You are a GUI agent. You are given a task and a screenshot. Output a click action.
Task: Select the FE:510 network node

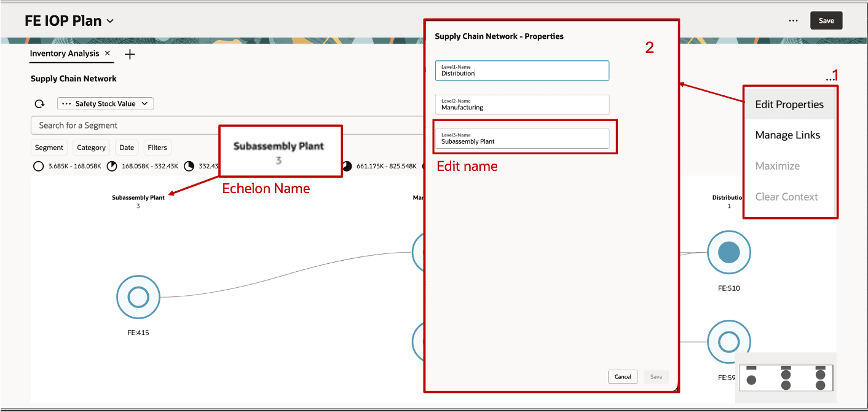(729, 253)
